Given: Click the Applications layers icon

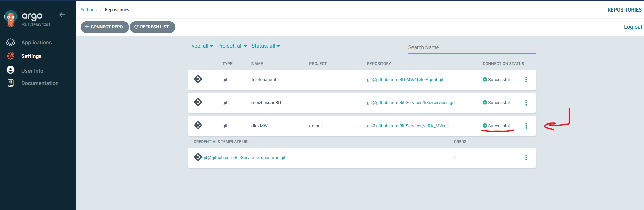Looking at the screenshot, I should pyautogui.click(x=11, y=42).
